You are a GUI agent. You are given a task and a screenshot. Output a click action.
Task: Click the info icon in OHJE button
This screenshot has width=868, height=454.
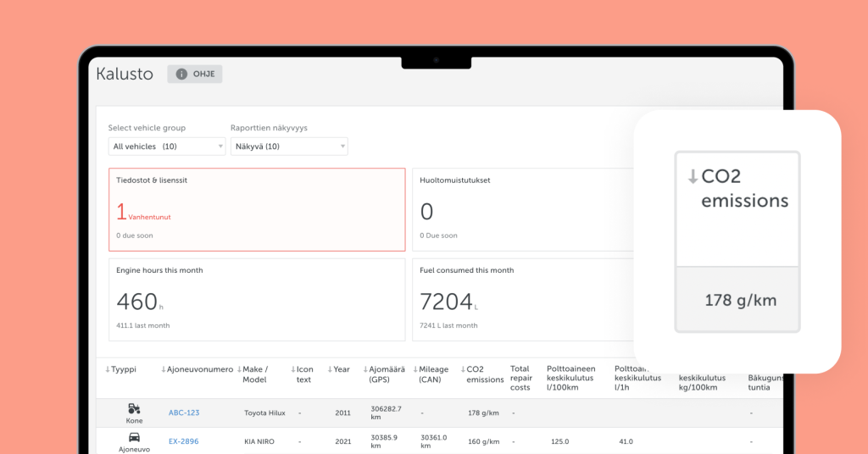tap(181, 75)
